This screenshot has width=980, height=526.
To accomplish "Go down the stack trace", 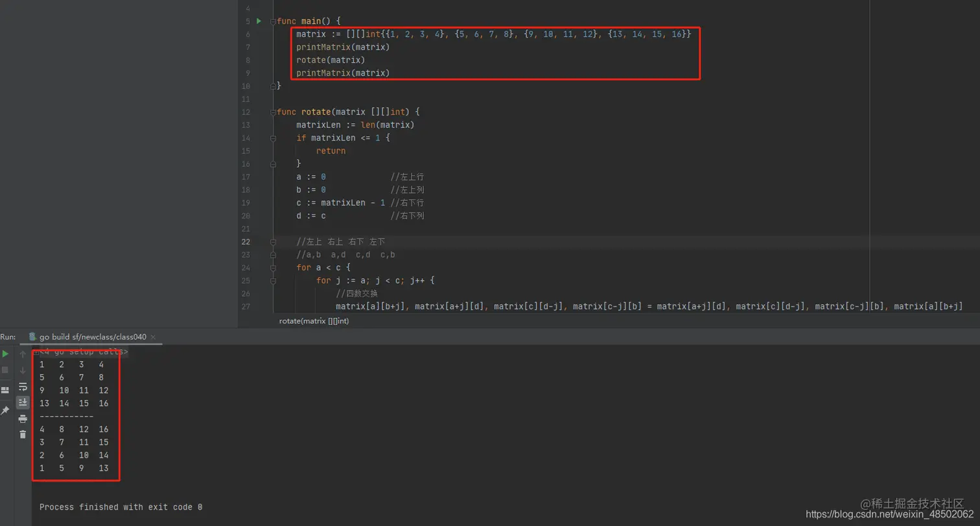I will [x=23, y=370].
